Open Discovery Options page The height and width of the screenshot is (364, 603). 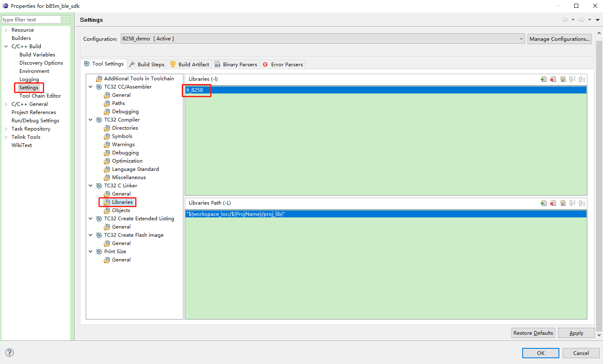[x=41, y=63]
